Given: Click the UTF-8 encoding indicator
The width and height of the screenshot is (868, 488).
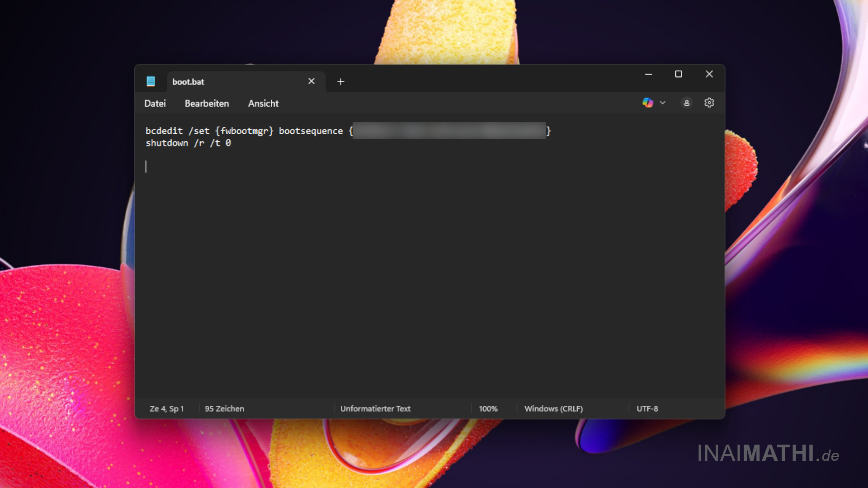Looking at the screenshot, I should [647, 408].
